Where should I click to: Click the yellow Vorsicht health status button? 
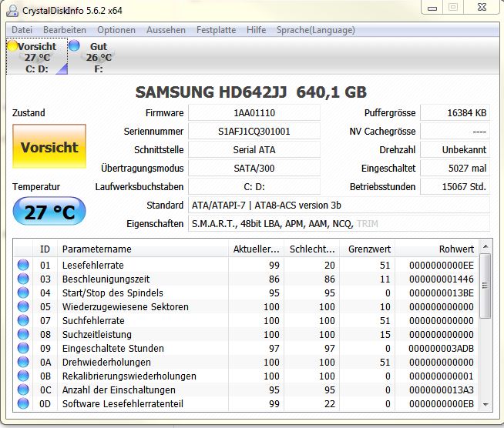point(49,146)
